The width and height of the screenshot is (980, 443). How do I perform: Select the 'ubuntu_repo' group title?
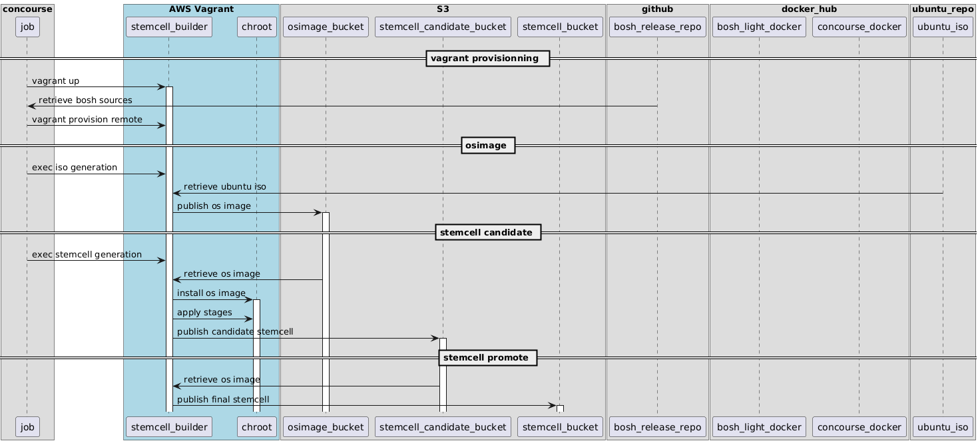[943, 9]
